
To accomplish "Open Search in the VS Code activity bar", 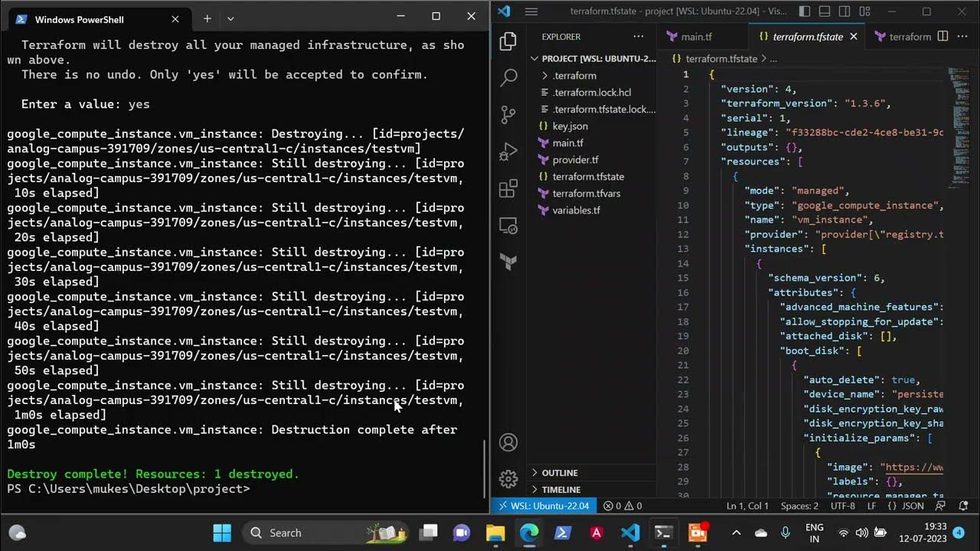I will click(x=508, y=77).
